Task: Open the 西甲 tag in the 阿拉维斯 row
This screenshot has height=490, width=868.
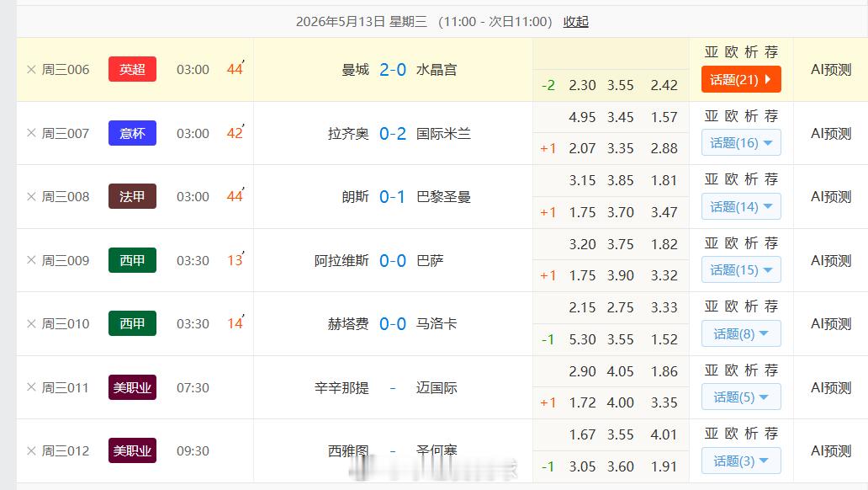Action: (132, 260)
